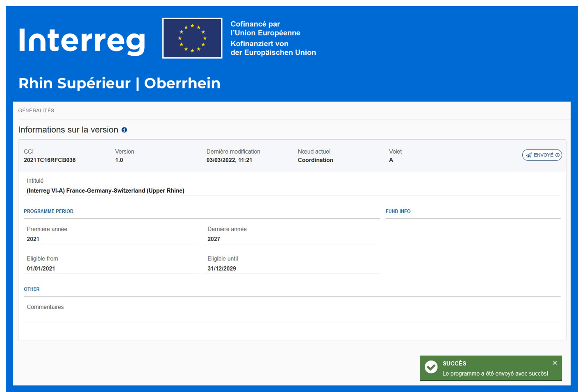Click the Dernière année value 2027
The width and height of the screenshot is (578, 392).
click(x=214, y=239)
